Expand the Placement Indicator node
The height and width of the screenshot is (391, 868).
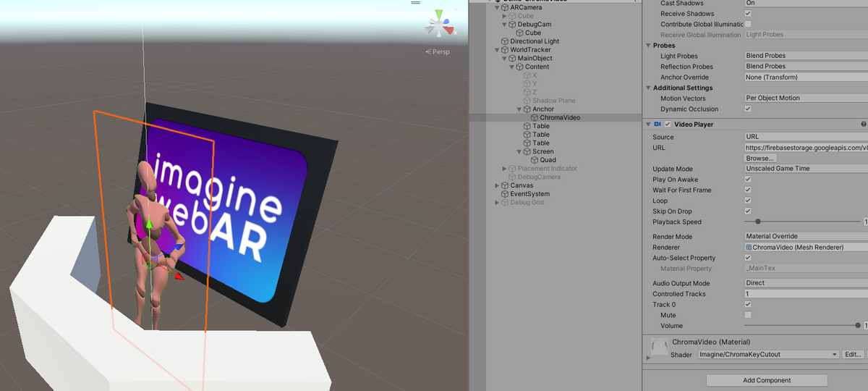[x=505, y=169]
